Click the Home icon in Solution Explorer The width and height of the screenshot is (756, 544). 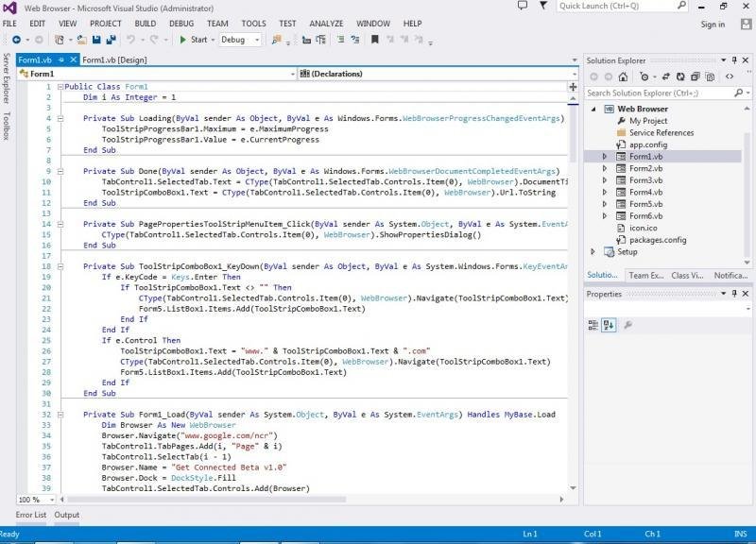623,77
